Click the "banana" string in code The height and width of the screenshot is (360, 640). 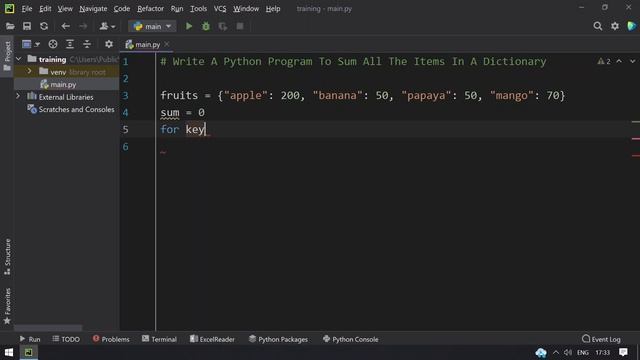[337, 96]
